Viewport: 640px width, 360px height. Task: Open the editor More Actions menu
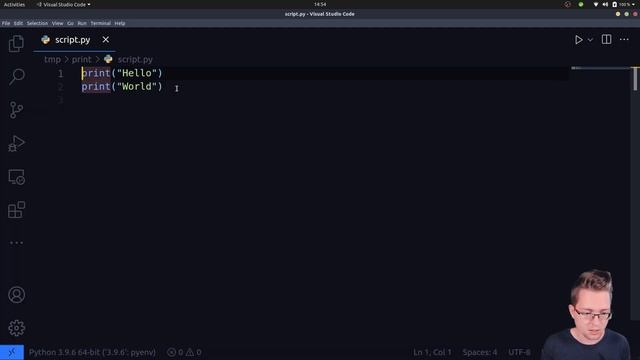coord(624,40)
